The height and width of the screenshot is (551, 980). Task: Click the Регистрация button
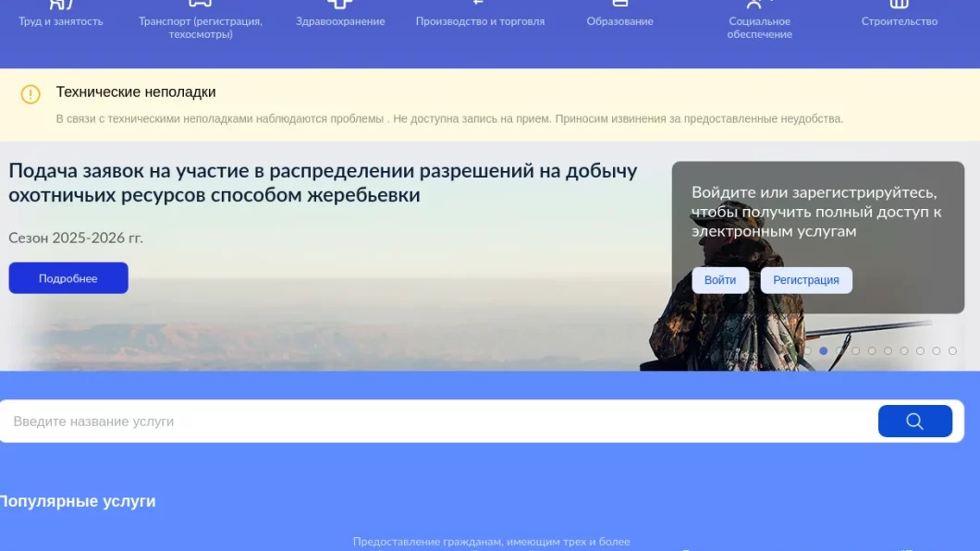coord(806,280)
